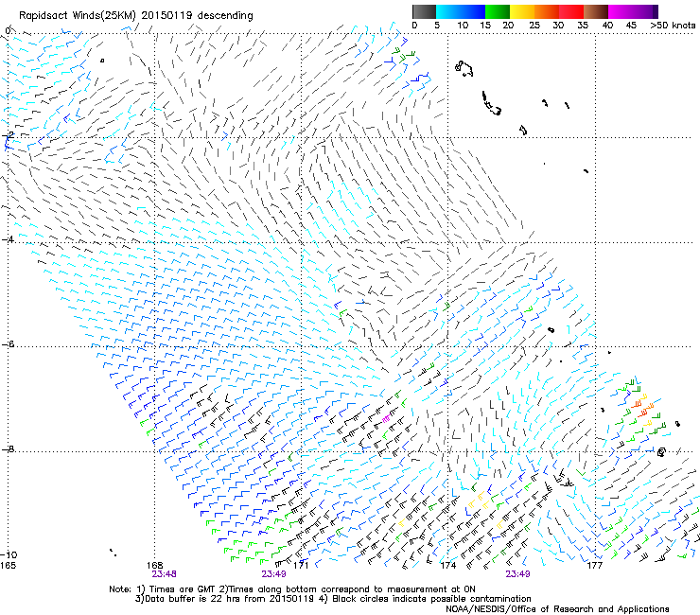Click the purple '23:48' time label

(x=164, y=574)
